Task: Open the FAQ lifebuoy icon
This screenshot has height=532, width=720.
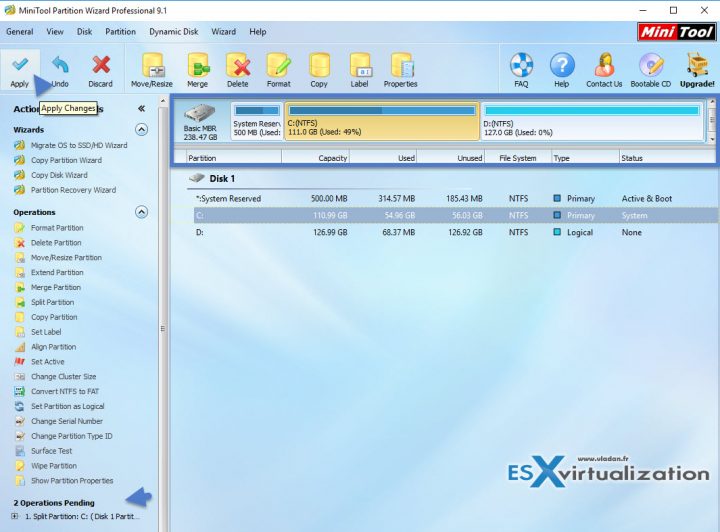Action: [522, 65]
